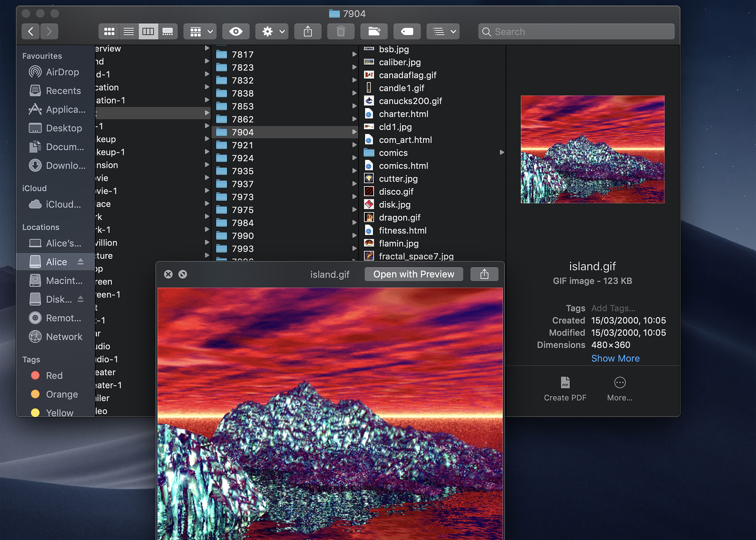Switch to gallery view mode

click(168, 32)
